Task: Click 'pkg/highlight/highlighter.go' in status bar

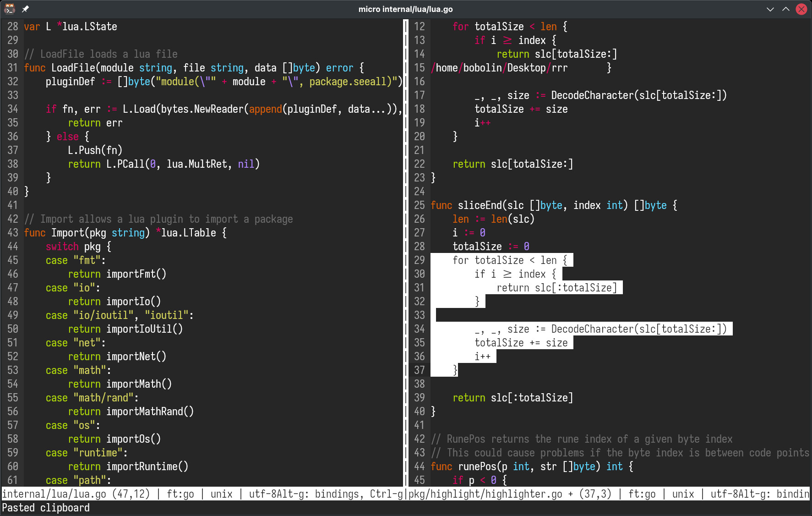Action: 485,494
